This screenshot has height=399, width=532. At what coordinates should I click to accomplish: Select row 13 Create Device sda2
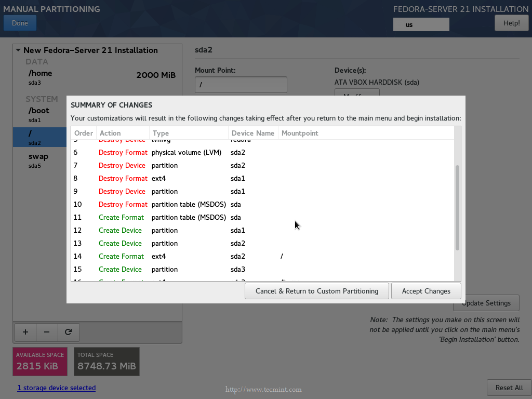point(262,243)
